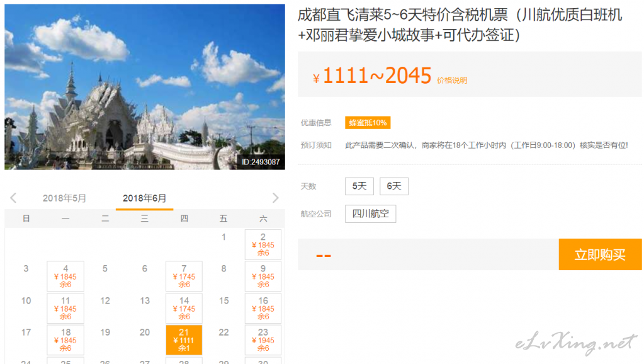Pick June 23 priced ¥1945
This screenshot has height=364, width=644.
click(263, 340)
